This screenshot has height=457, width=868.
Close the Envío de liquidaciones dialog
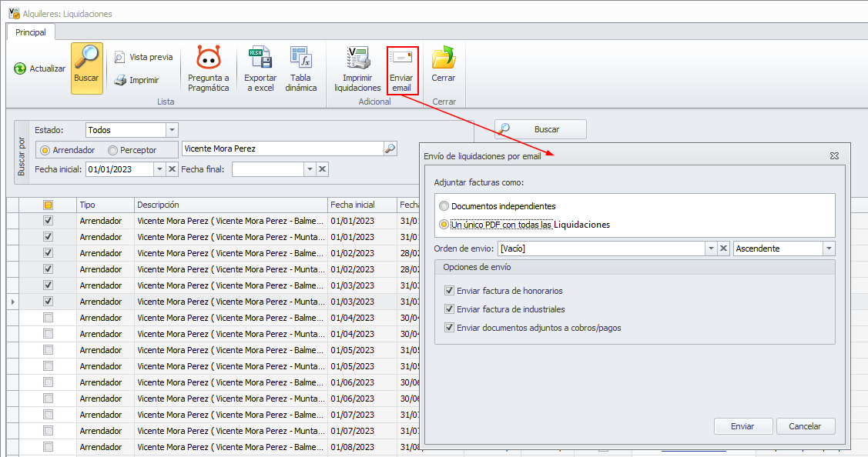point(834,156)
